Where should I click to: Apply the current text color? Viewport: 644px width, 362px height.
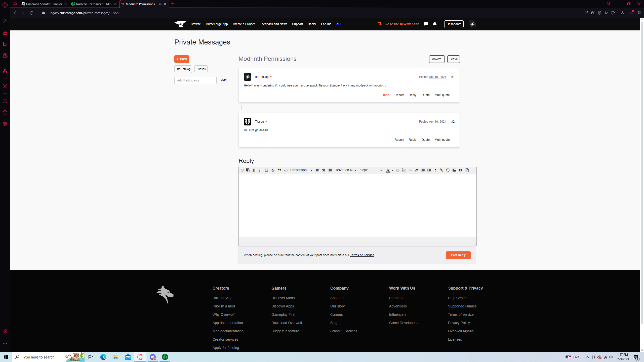(388, 170)
